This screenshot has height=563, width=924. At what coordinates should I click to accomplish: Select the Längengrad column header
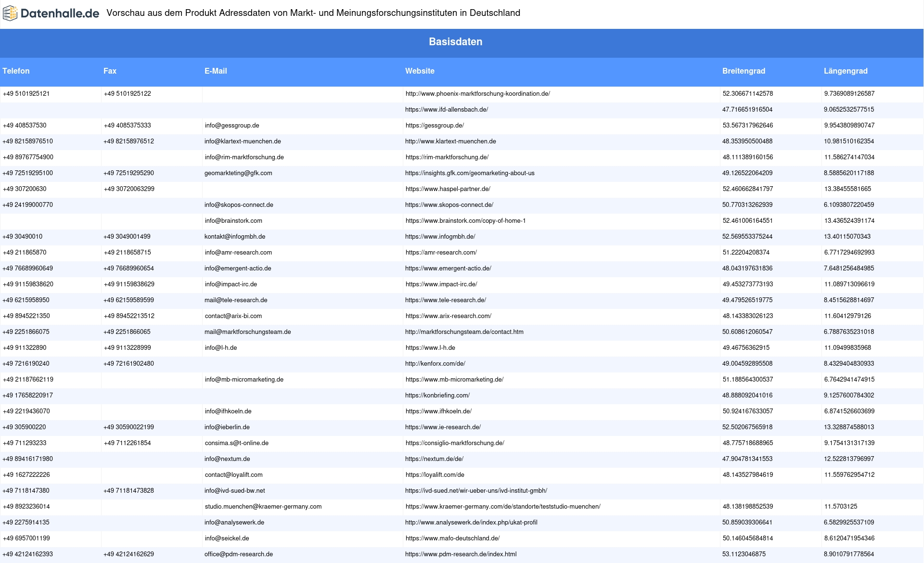(x=846, y=71)
